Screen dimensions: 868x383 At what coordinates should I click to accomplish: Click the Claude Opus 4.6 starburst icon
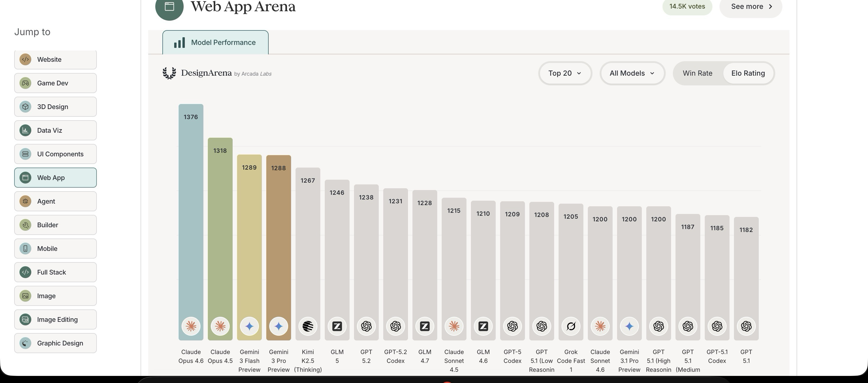[x=191, y=326]
